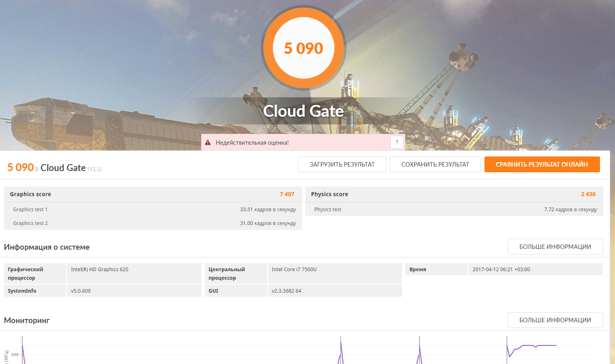Click the Graphics score label
The height and width of the screenshot is (364, 615).
(30, 194)
